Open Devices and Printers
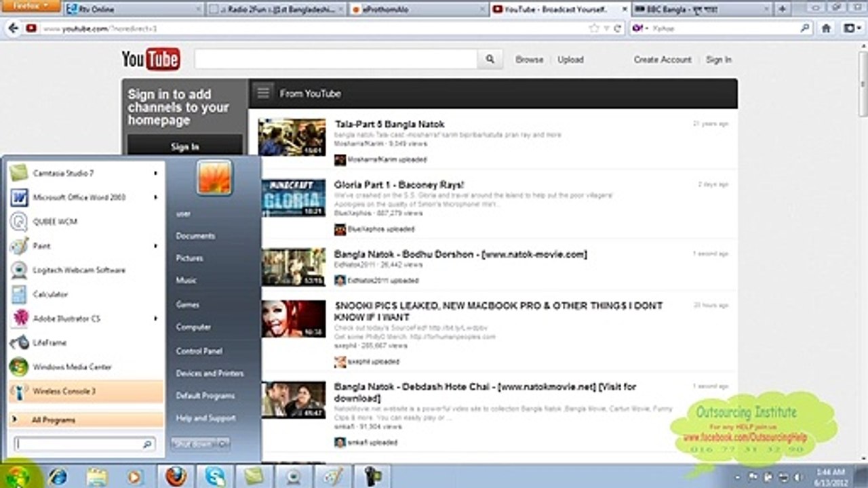The image size is (868, 488). [210, 373]
